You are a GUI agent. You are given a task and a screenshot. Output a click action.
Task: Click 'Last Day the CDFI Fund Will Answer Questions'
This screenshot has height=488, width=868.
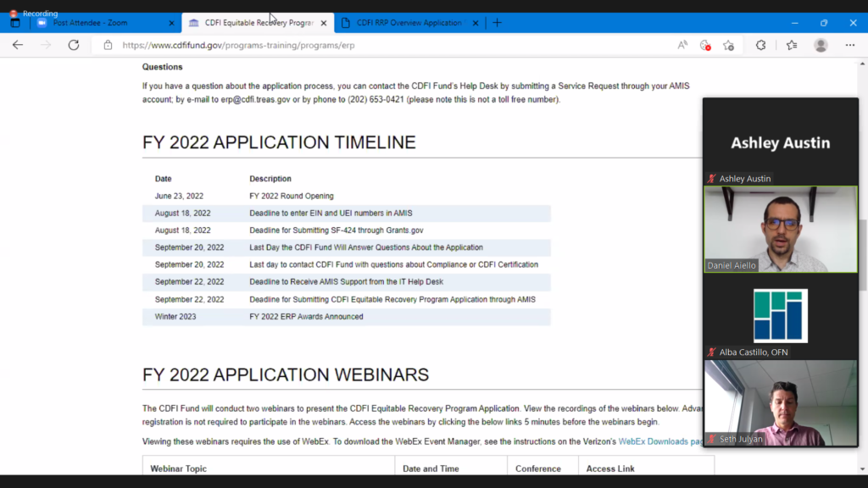366,247
